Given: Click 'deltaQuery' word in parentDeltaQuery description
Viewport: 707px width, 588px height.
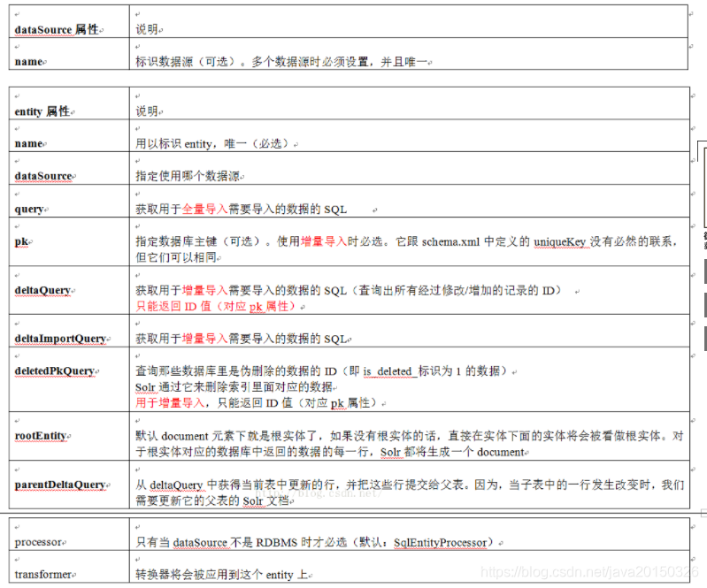Looking at the screenshot, I should point(176,485).
